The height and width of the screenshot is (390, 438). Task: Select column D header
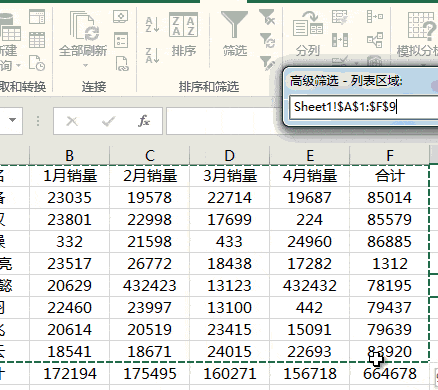[x=229, y=155]
